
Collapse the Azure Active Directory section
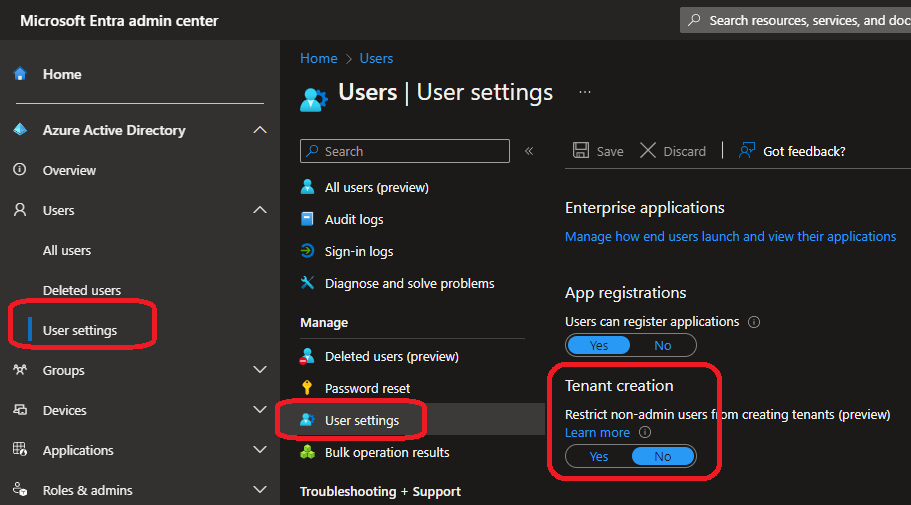tap(260, 130)
